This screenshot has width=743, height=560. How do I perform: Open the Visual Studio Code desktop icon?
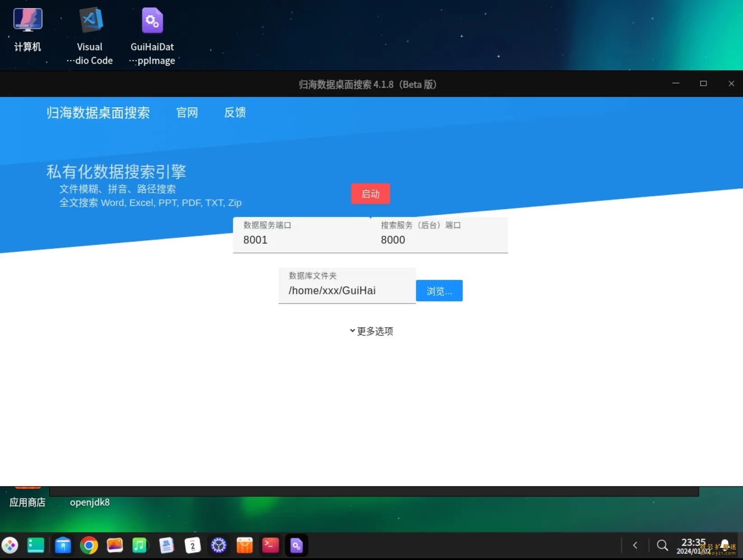(90, 36)
